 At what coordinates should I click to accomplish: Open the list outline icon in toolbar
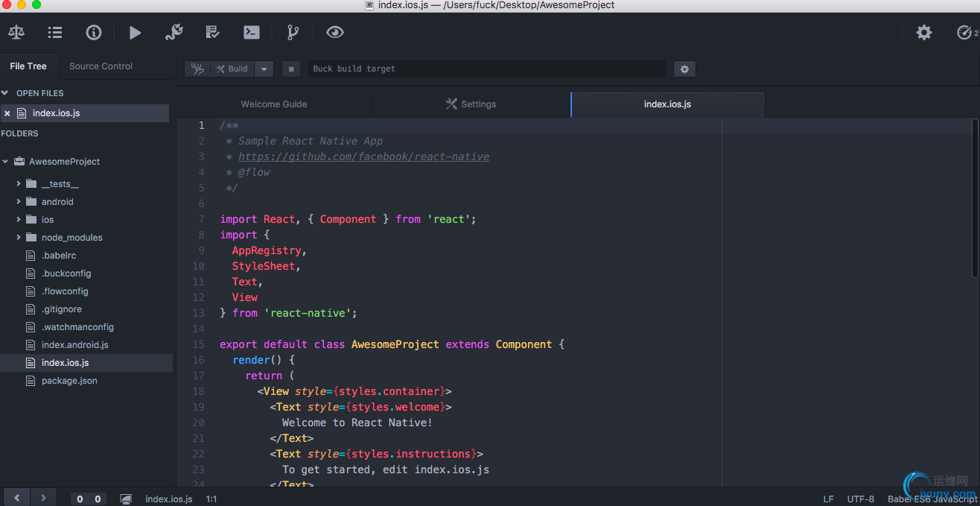(55, 33)
